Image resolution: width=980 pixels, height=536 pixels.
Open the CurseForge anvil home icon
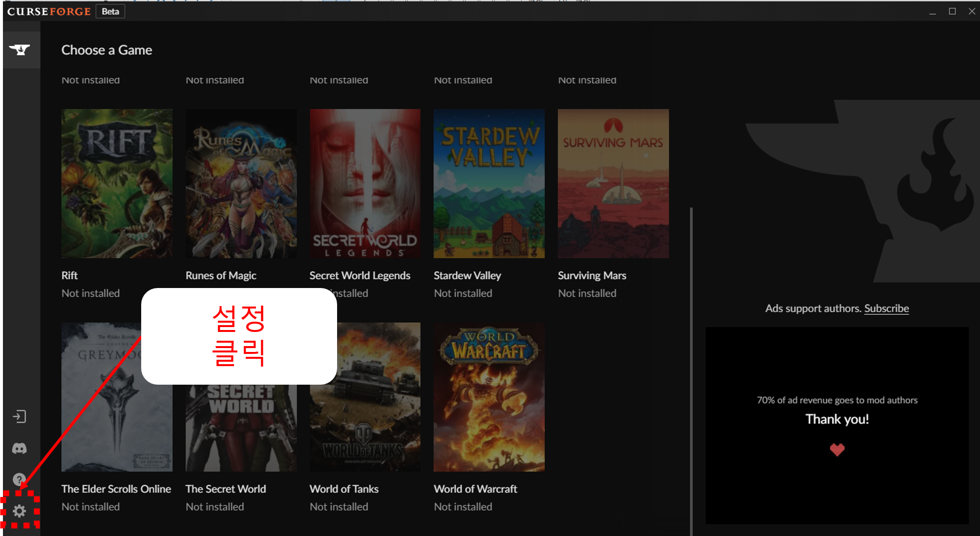pyautogui.click(x=20, y=50)
